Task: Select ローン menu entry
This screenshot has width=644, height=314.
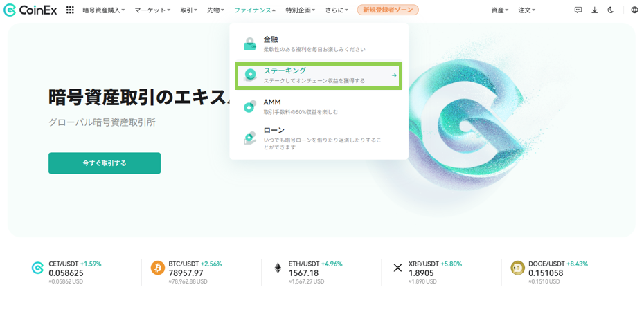Action: coord(319,138)
